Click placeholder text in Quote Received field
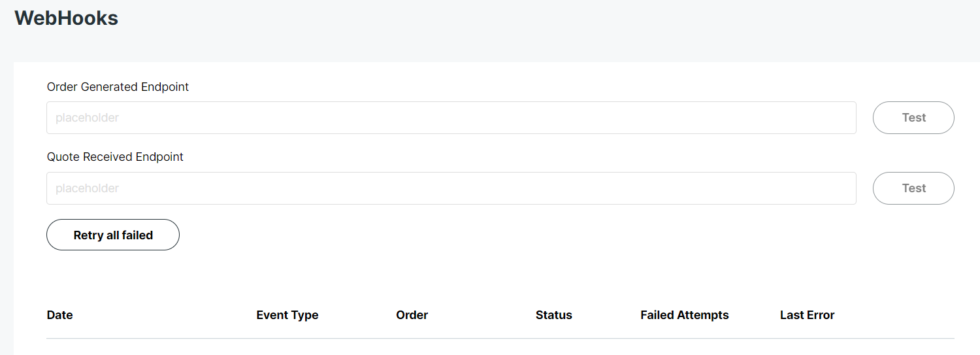Viewport: 980px width, 355px height. coord(87,189)
